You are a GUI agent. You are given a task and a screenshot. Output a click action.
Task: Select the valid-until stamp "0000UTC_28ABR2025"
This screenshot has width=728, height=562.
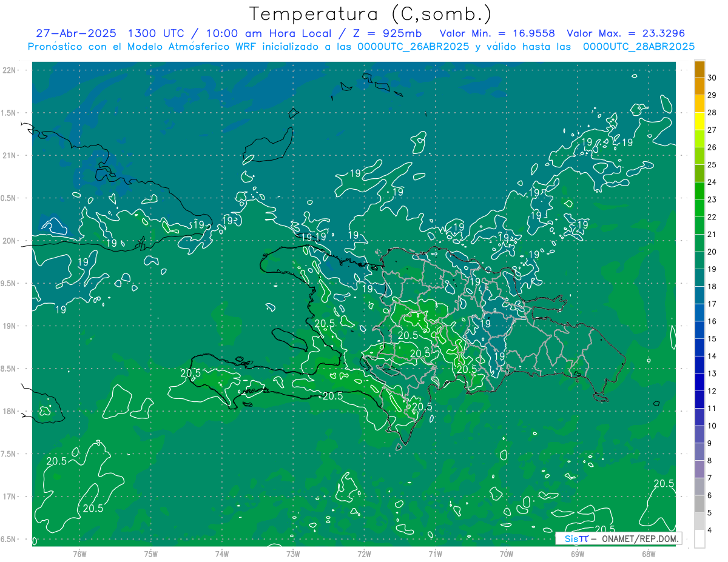coord(638,47)
